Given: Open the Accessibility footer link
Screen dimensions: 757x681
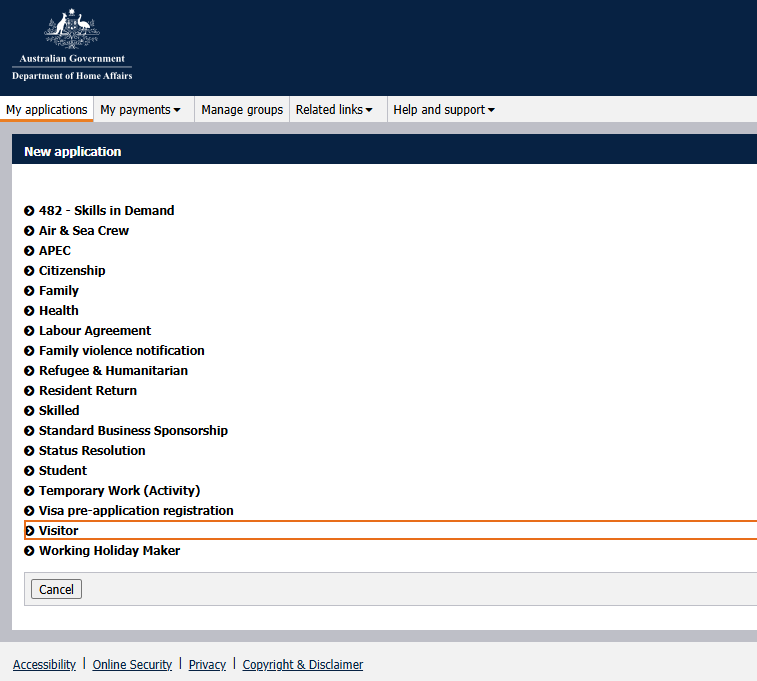Looking at the screenshot, I should pos(44,665).
